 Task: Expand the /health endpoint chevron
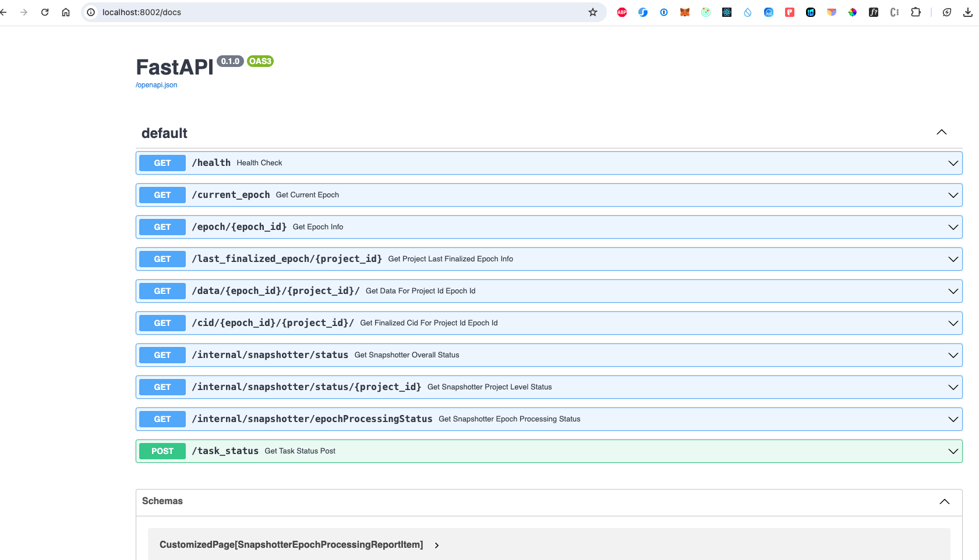953,163
